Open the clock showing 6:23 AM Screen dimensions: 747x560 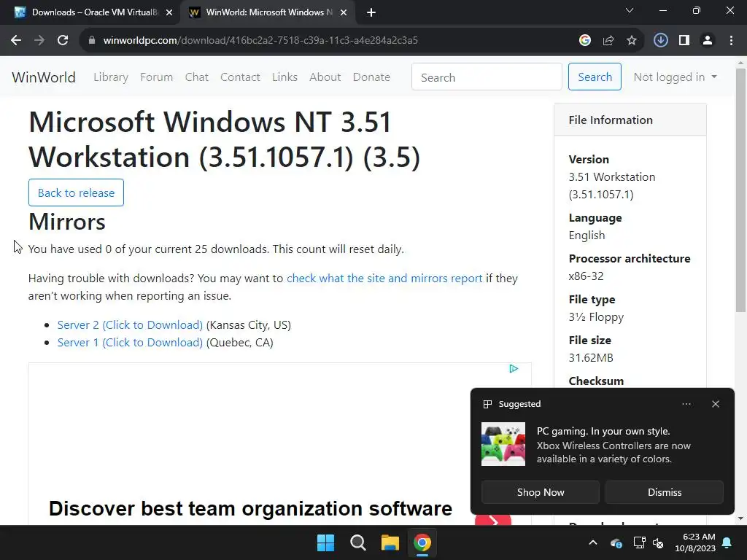(x=695, y=542)
